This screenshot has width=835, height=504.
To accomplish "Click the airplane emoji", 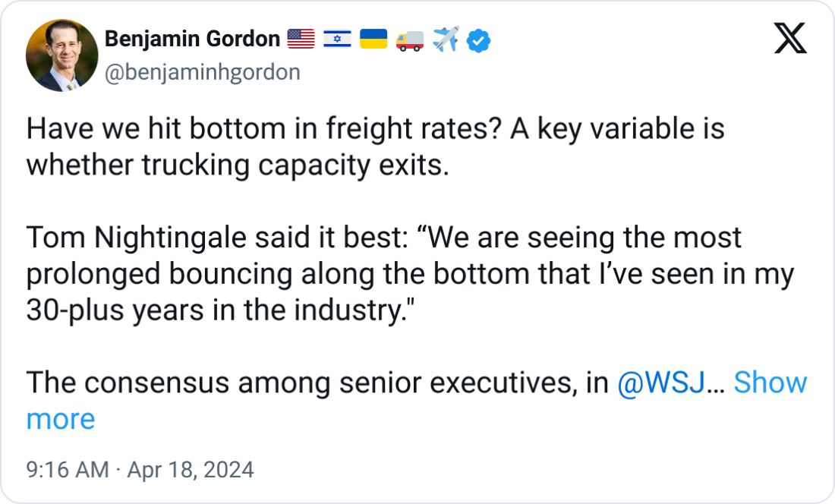I will point(446,39).
